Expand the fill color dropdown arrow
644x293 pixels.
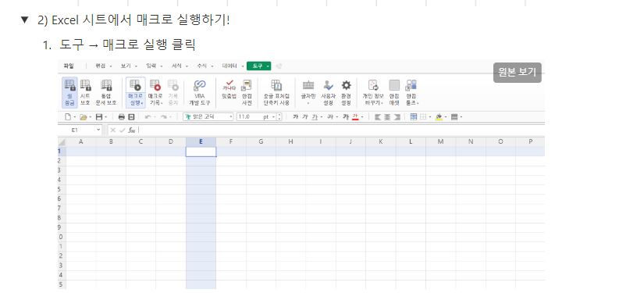(x=446, y=117)
